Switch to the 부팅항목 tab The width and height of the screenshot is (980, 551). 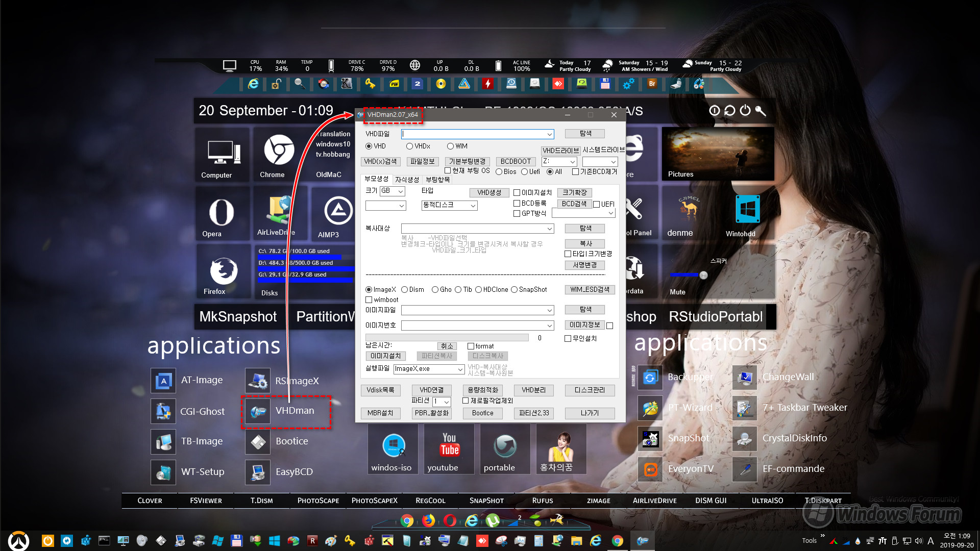(438, 180)
